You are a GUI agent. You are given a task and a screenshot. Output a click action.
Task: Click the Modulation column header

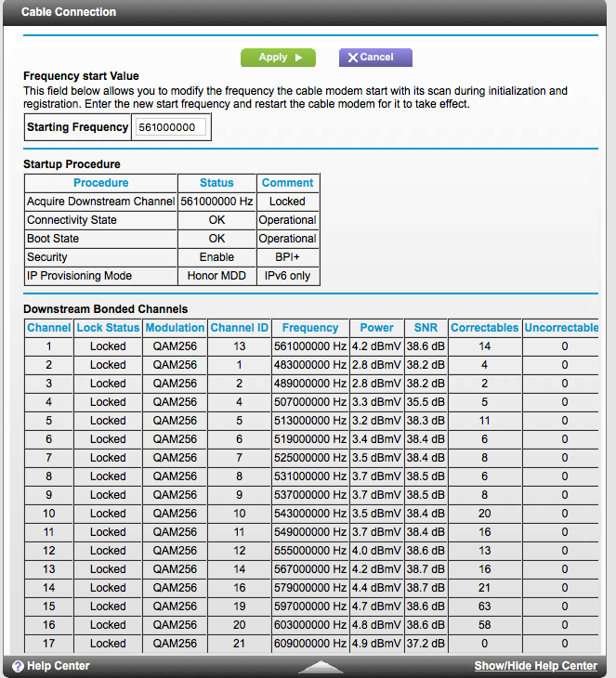175,328
